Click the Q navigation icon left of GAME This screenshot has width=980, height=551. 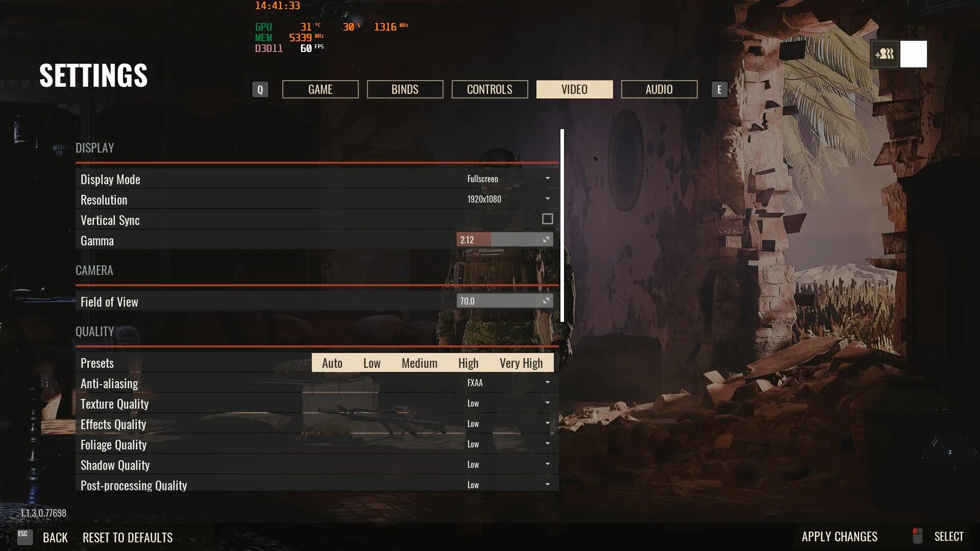(x=260, y=89)
